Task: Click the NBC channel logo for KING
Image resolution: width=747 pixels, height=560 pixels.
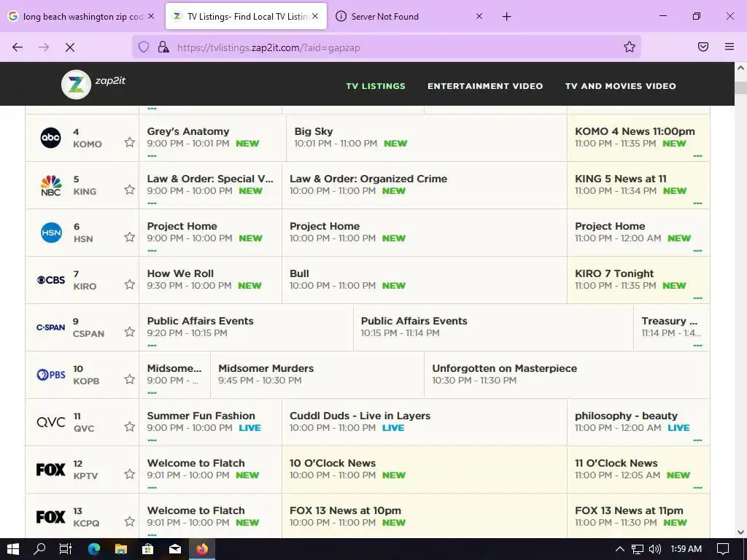Action: tap(51, 185)
